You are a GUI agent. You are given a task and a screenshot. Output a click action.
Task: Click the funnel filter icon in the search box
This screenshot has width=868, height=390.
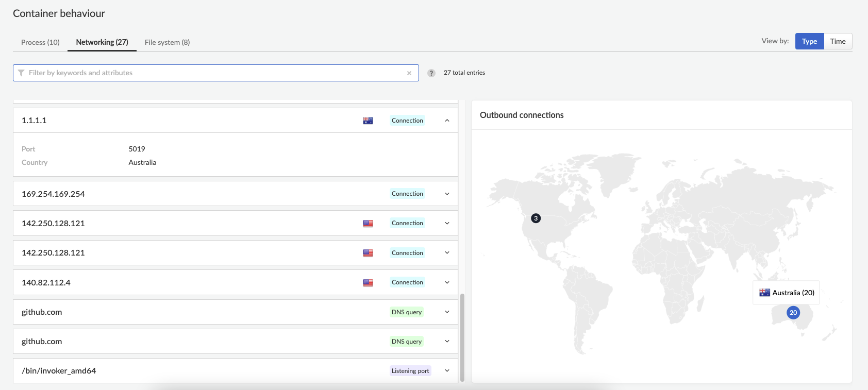[x=21, y=73]
